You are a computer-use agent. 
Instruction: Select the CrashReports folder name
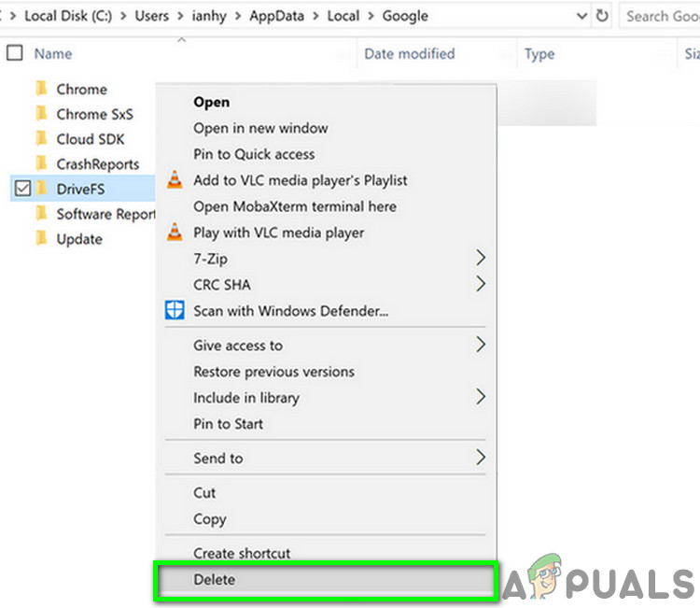98,164
